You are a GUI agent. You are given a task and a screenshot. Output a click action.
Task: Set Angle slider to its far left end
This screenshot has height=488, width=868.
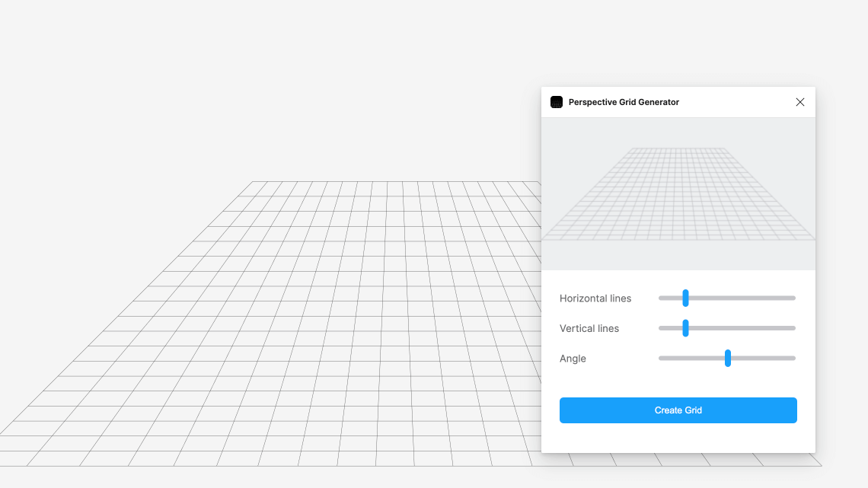660,358
